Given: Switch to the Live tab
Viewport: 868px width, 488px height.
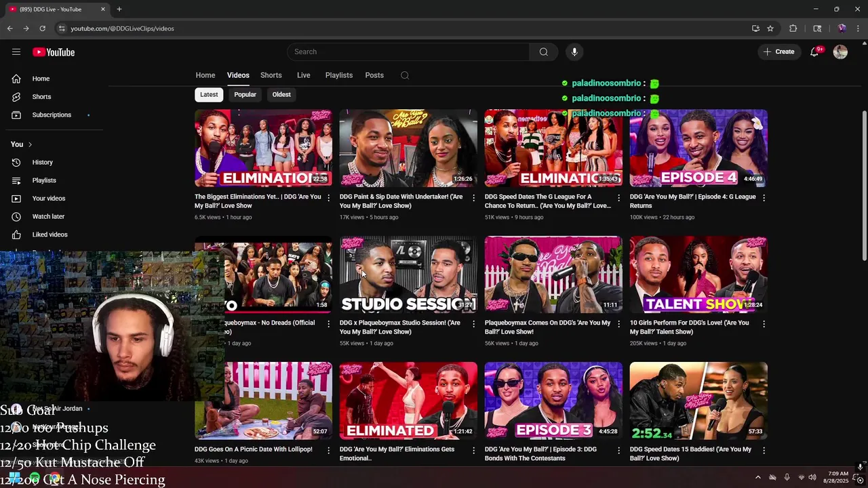Looking at the screenshot, I should pyautogui.click(x=303, y=75).
